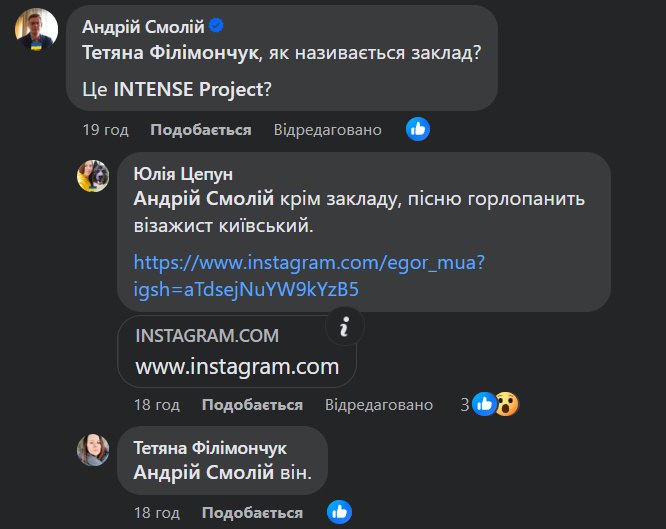Click the blue like reaction on Юлія's comment
This screenshot has height=529, width=666.
coord(485,404)
